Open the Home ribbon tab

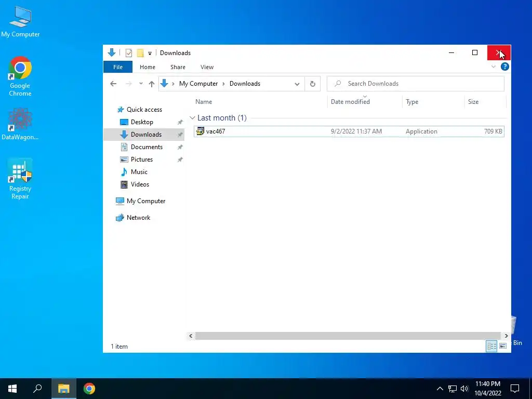point(147,67)
